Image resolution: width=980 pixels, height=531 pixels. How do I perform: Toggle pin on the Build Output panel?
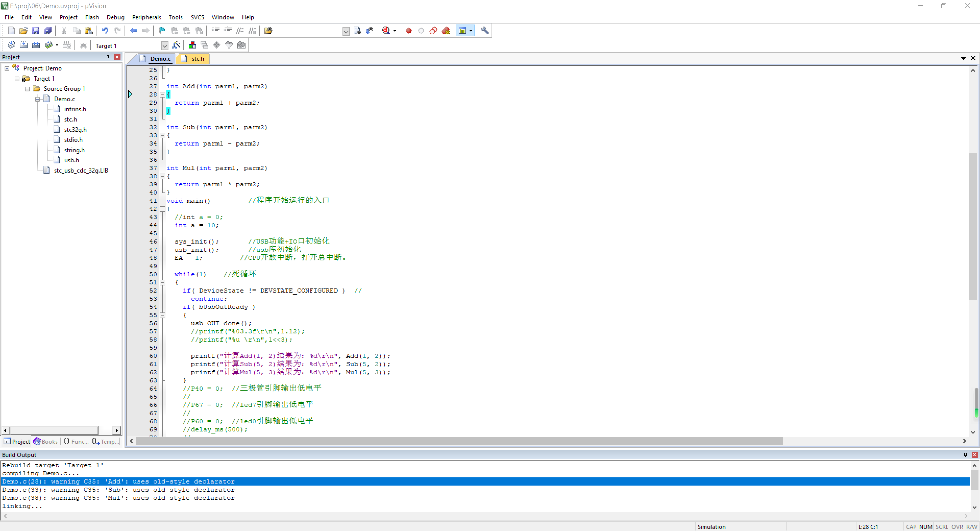tap(965, 454)
